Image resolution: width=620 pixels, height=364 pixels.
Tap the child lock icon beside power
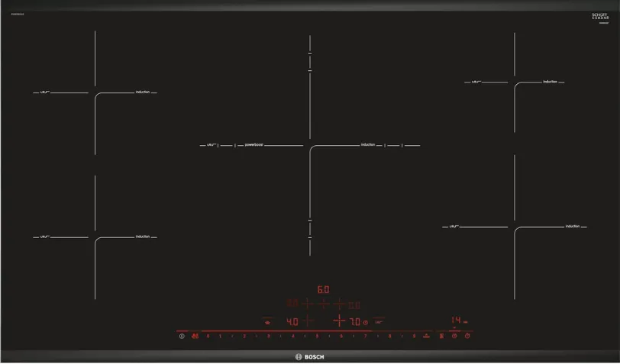coord(195,336)
